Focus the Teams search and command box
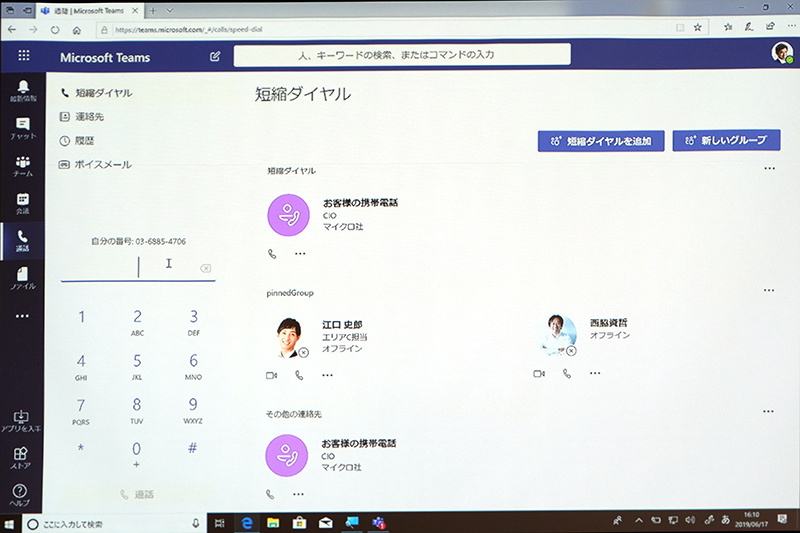The height and width of the screenshot is (533, 800). [x=402, y=55]
